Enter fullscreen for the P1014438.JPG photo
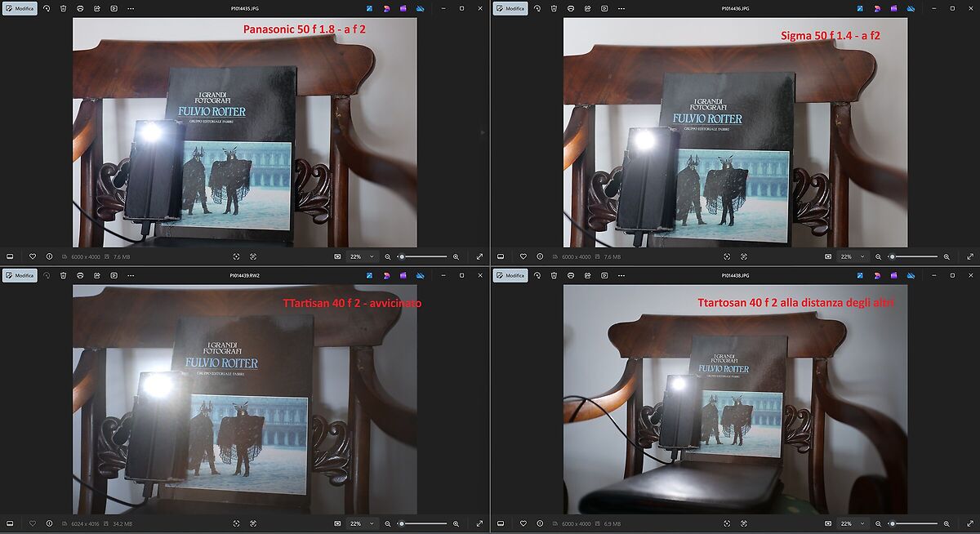Viewport: 980px width, 534px height. pyautogui.click(x=969, y=523)
